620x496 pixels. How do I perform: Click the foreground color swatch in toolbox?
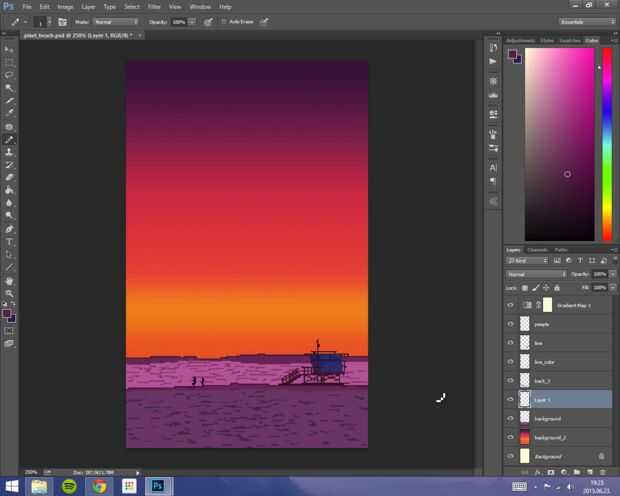7,314
